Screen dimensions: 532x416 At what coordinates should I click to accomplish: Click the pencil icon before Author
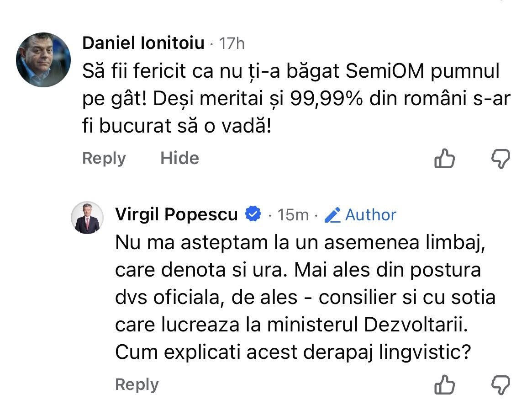tap(333, 214)
